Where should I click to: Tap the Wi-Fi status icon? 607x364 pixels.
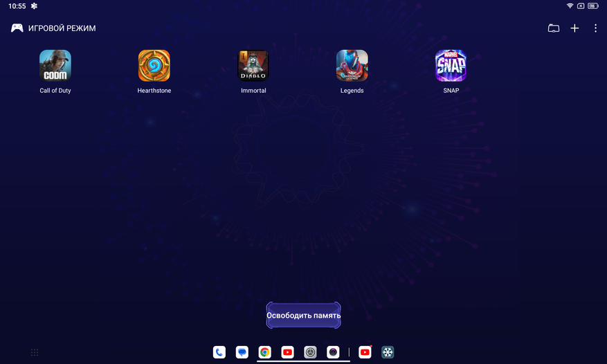click(x=570, y=6)
